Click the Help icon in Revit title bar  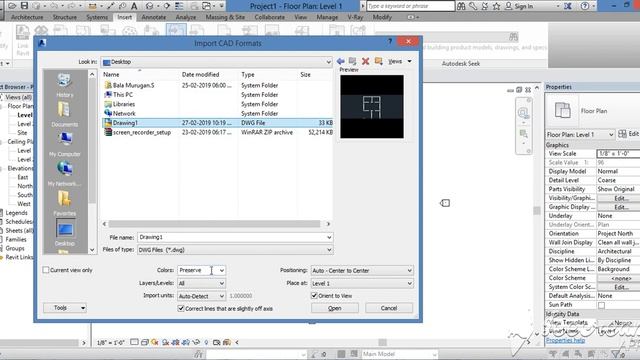[x=585, y=6]
